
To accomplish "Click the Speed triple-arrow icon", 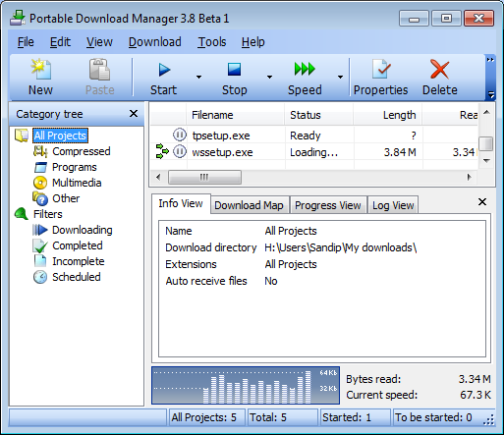I will pos(305,69).
